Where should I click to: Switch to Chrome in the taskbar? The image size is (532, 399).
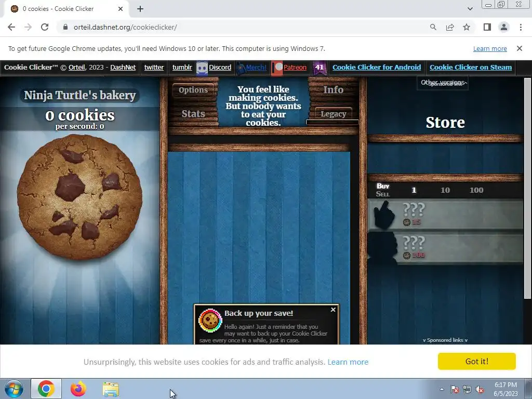[x=46, y=389]
